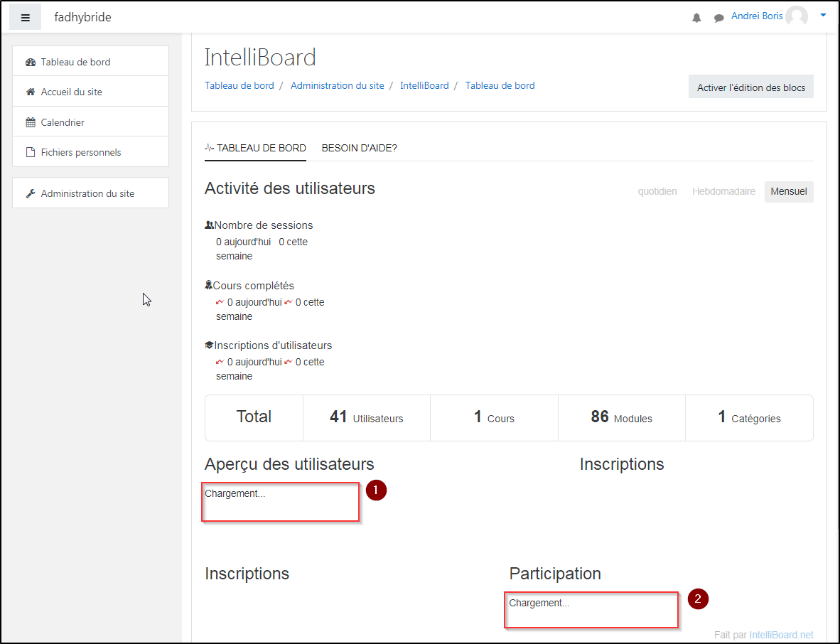
Task: Click the wrench icon for site administration
Action: pos(31,193)
